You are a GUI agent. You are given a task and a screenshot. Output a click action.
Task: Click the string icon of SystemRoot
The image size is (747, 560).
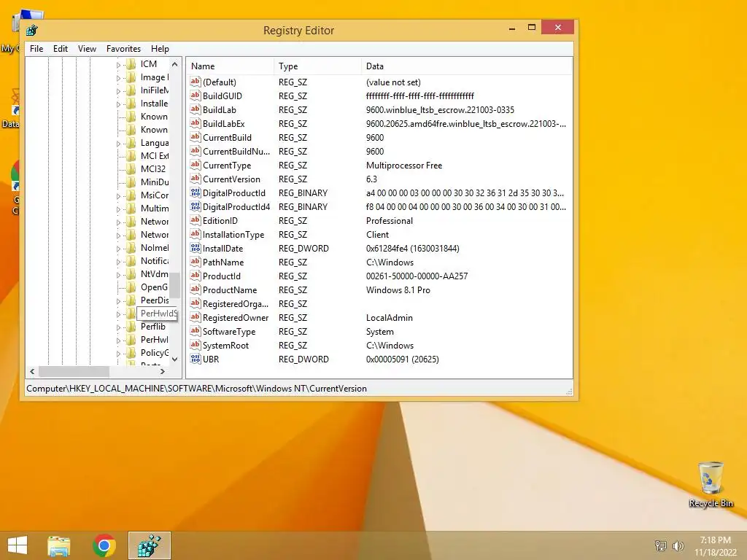[196, 345]
